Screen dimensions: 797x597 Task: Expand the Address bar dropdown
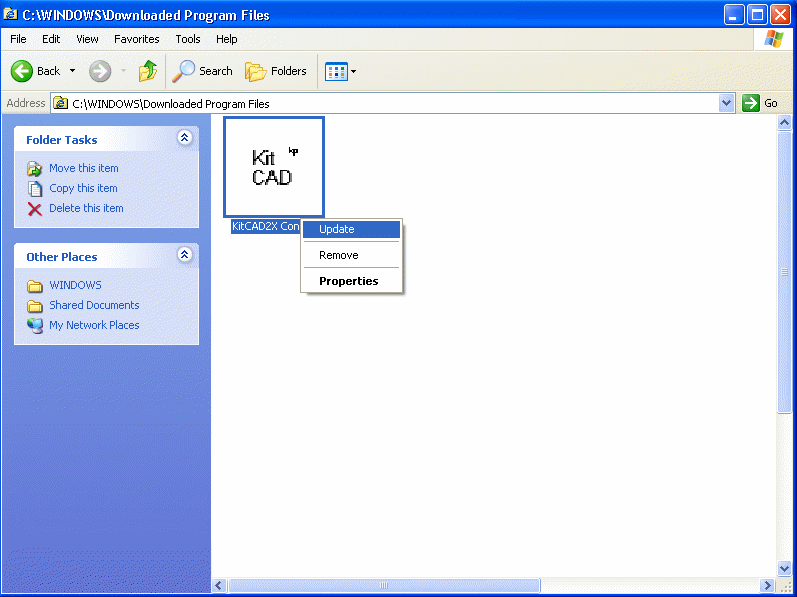click(727, 104)
